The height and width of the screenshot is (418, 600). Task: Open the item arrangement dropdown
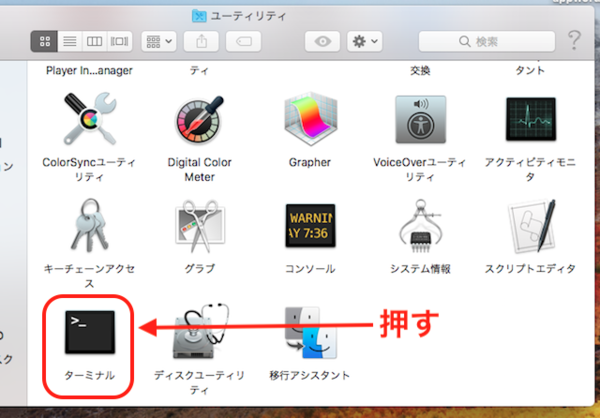[159, 41]
